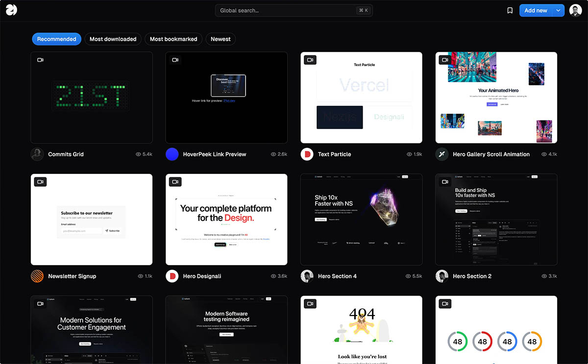
Task: Click Text Particle author avatar
Action: click(307, 154)
